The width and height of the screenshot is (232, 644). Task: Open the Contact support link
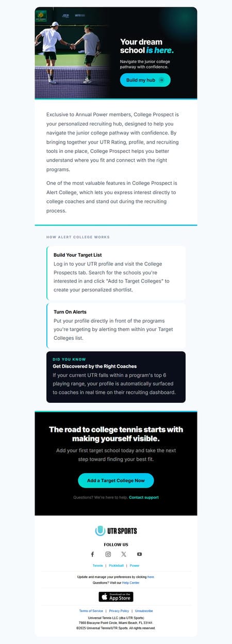tap(144, 497)
